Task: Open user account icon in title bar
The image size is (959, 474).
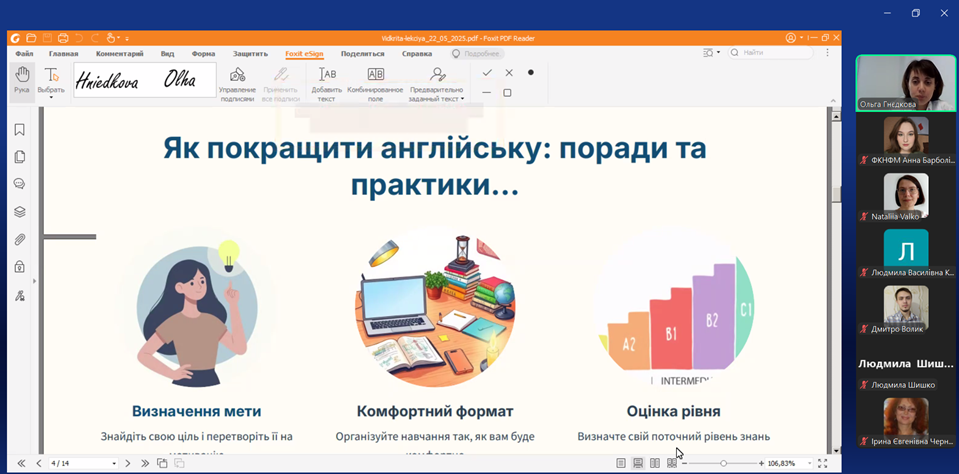Action: coord(791,38)
